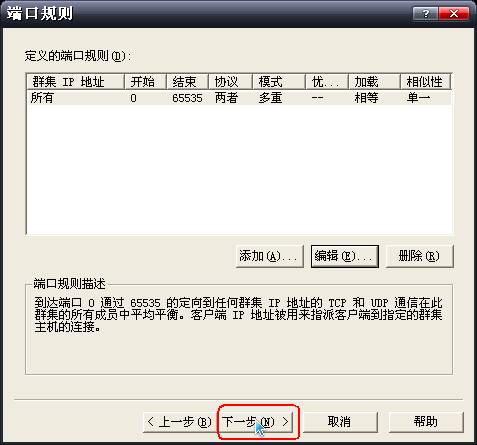The height and width of the screenshot is (445, 477).
Task: Click the 端口规则描述 group label
Action: coord(69,284)
